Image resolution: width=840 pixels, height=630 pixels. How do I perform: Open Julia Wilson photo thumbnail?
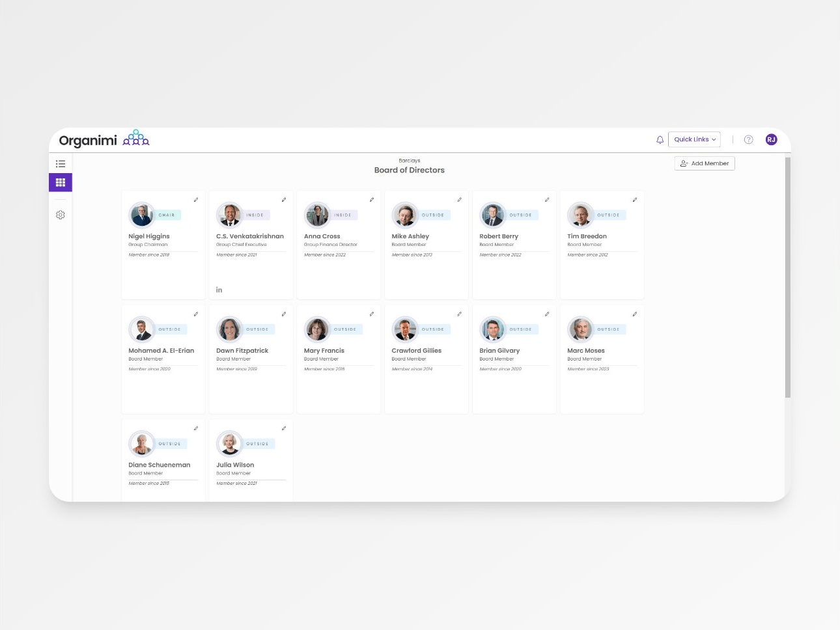[229, 443]
